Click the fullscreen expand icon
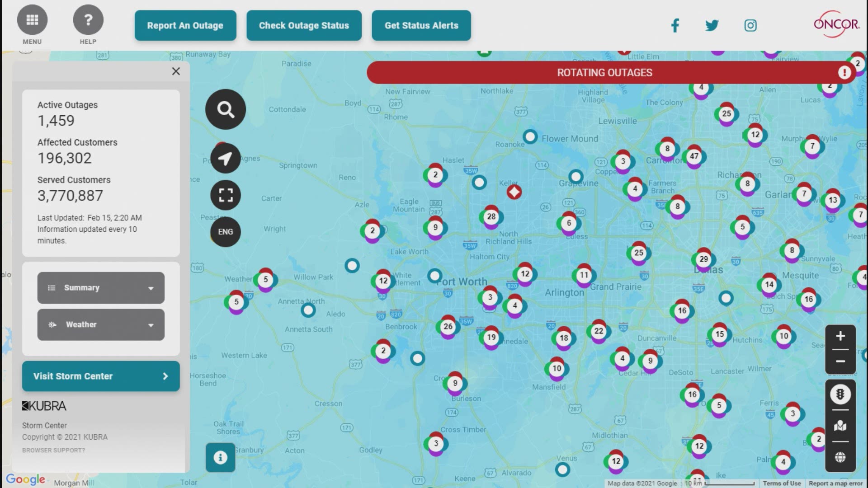This screenshot has height=488, width=868. 225,195
